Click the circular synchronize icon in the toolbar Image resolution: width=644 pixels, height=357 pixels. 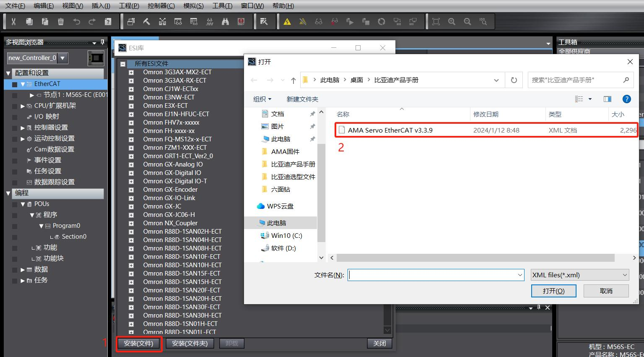tap(382, 21)
